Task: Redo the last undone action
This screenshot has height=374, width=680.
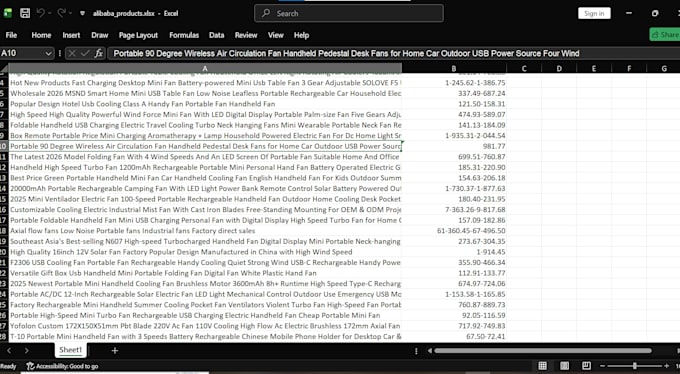Action: tap(62, 13)
